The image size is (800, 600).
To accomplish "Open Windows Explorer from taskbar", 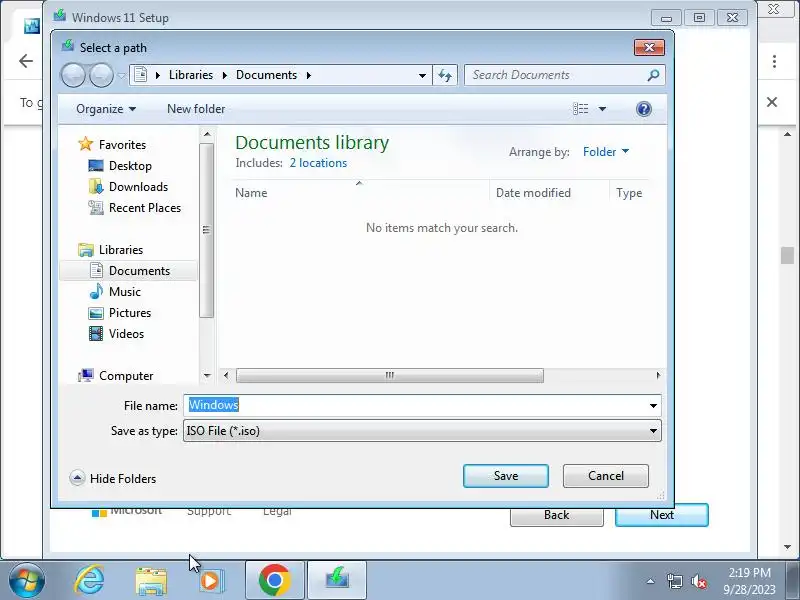I will pos(151,581).
